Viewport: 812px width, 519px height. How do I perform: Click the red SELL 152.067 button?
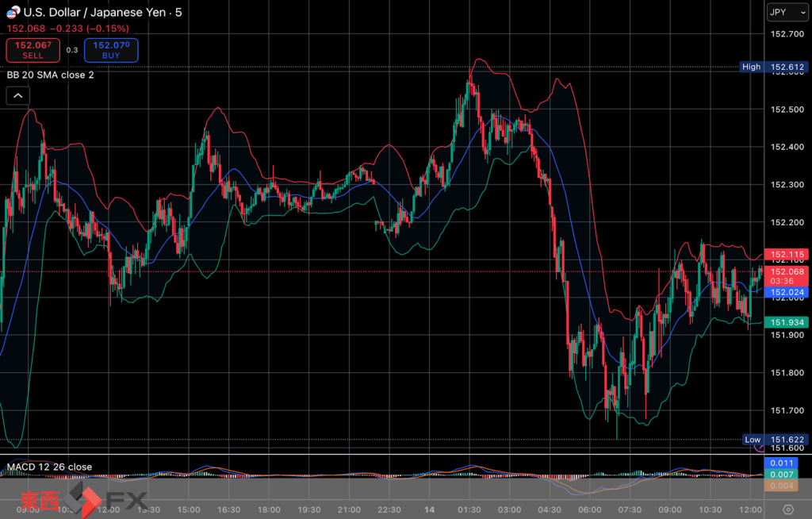point(33,50)
